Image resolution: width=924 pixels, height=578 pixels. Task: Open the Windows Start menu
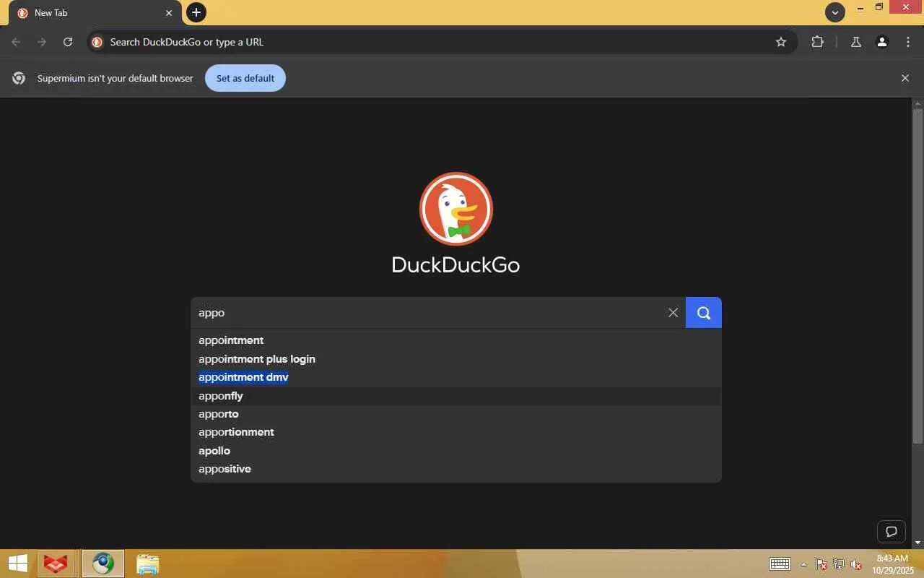17,564
